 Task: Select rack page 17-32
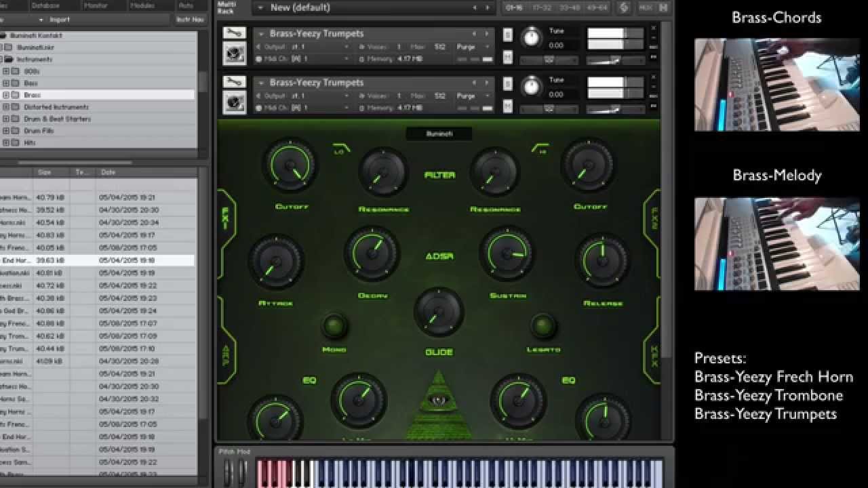click(541, 8)
